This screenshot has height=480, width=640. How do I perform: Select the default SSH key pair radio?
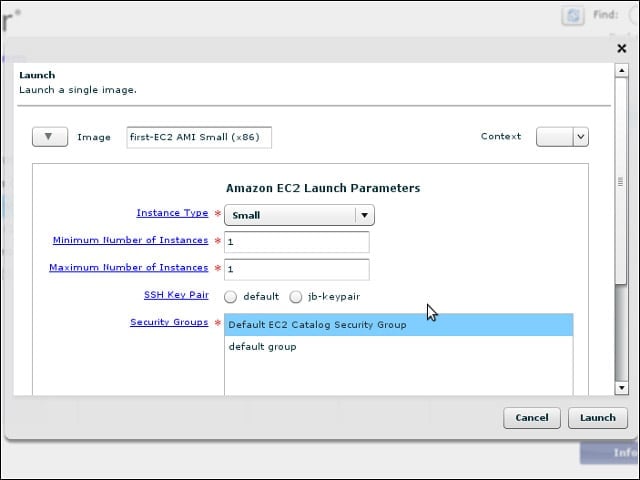(231, 297)
